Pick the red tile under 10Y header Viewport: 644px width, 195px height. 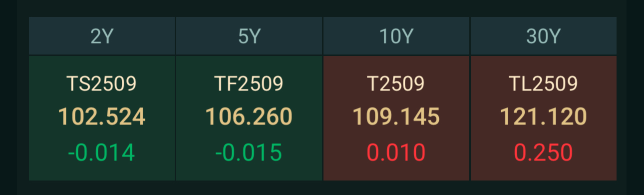point(396,118)
